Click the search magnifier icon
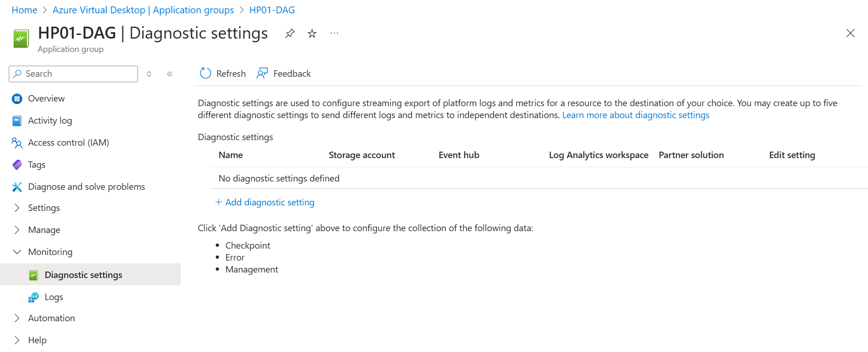Viewport: 868px width, 352px height. coord(17,74)
